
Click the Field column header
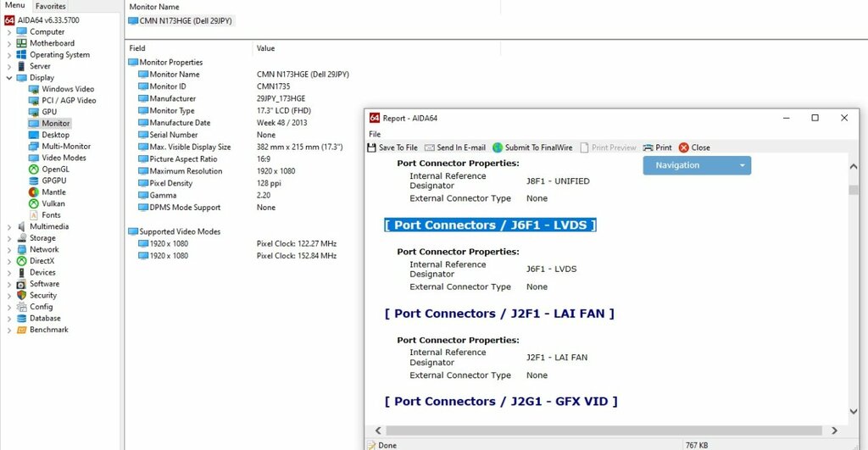click(x=137, y=48)
